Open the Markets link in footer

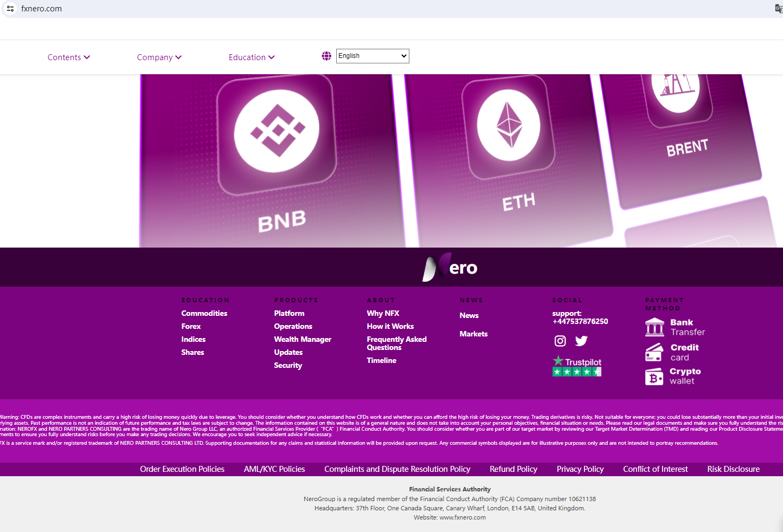pos(473,334)
